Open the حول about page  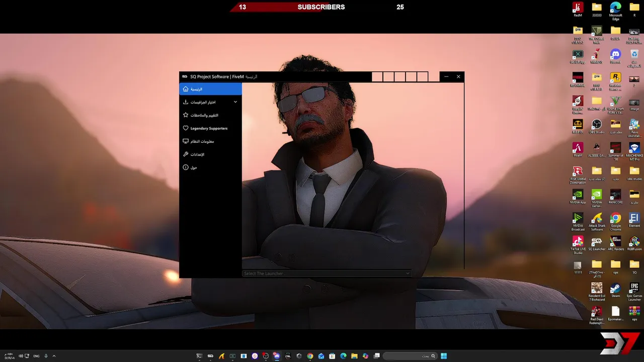pos(210,167)
